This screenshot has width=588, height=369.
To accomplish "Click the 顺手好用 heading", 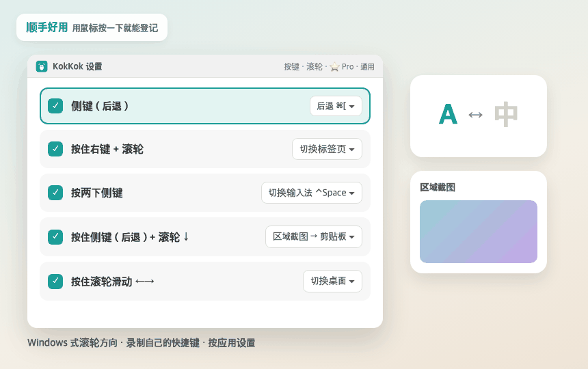I will 47,27.
